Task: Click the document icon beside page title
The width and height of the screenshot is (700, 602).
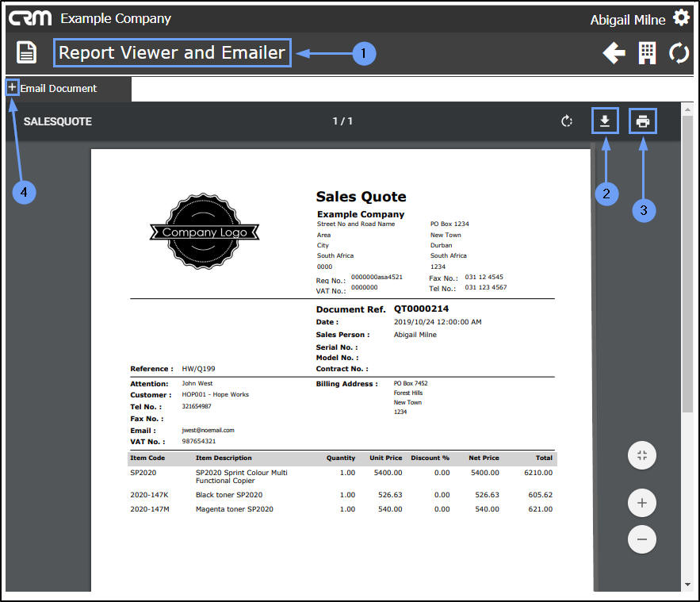Action: tap(26, 52)
